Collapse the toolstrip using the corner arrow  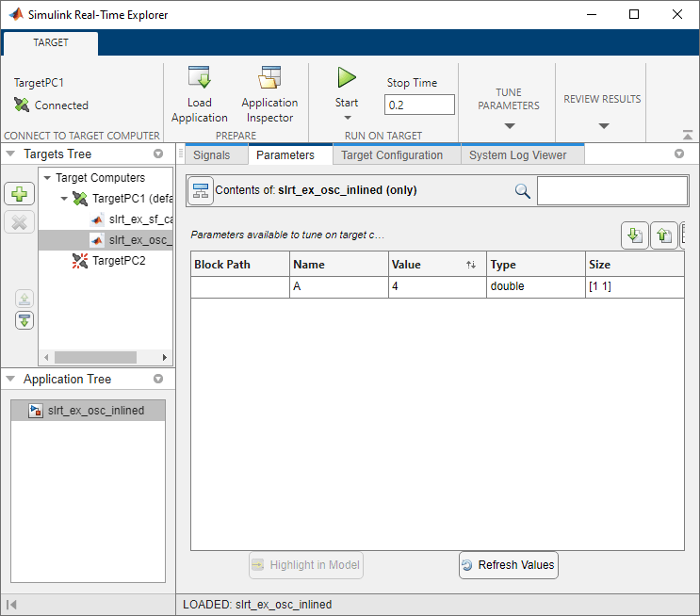pyautogui.click(x=688, y=135)
